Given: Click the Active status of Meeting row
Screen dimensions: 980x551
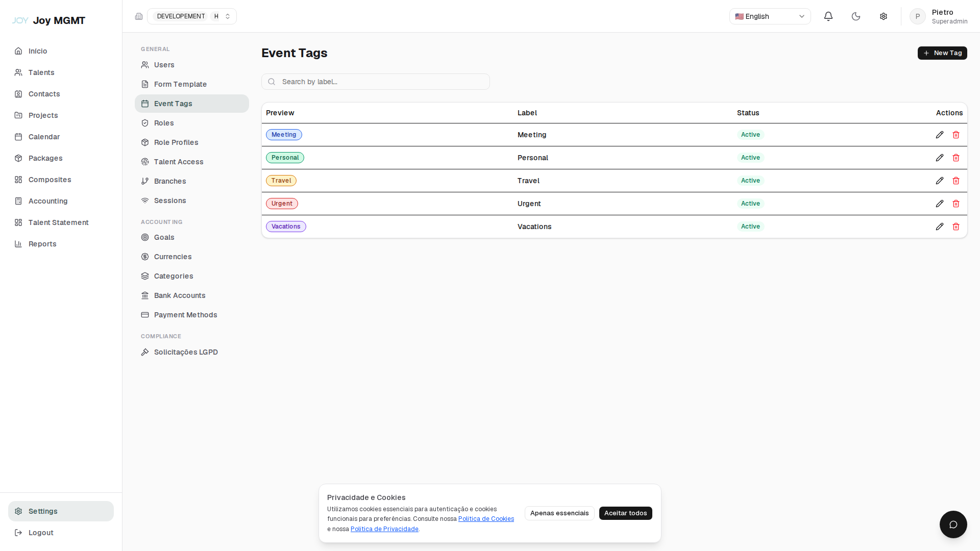Looking at the screenshot, I should click(x=750, y=135).
